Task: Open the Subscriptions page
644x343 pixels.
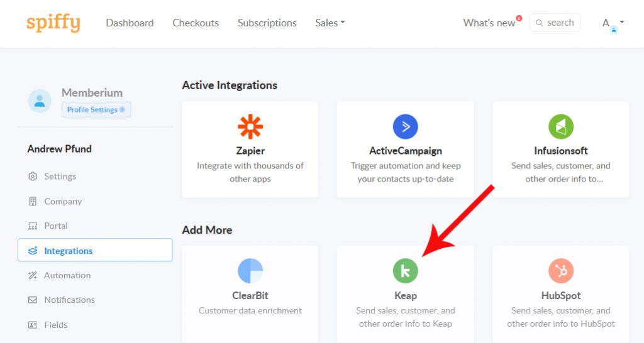Action: pos(267,23)
